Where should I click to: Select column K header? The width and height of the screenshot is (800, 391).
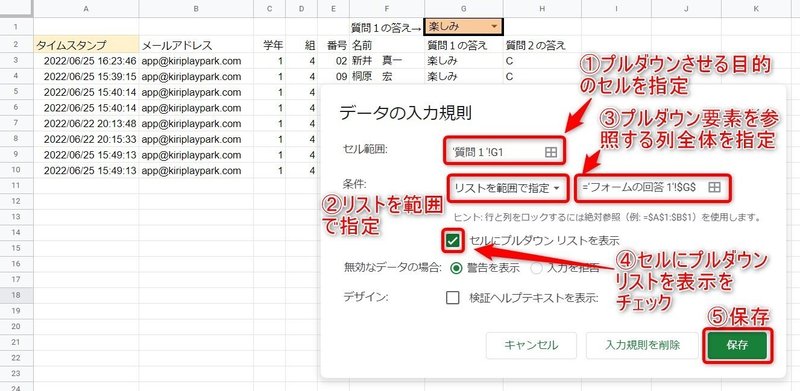[756, 9]
